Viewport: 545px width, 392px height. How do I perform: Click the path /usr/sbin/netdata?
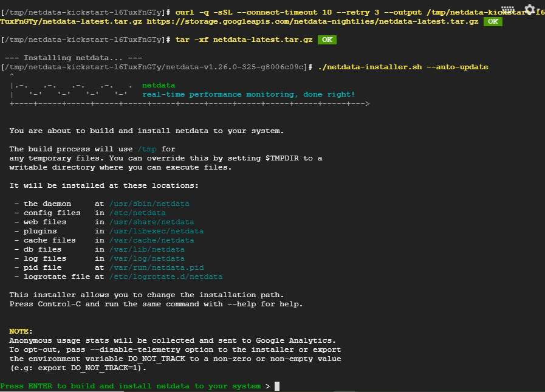149,204
